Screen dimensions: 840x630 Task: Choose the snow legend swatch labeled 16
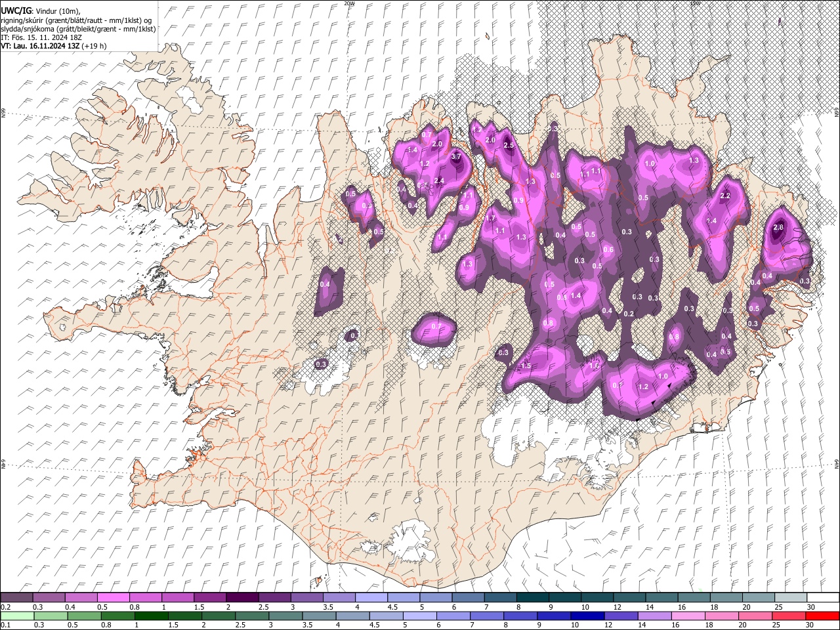[694, 598]
